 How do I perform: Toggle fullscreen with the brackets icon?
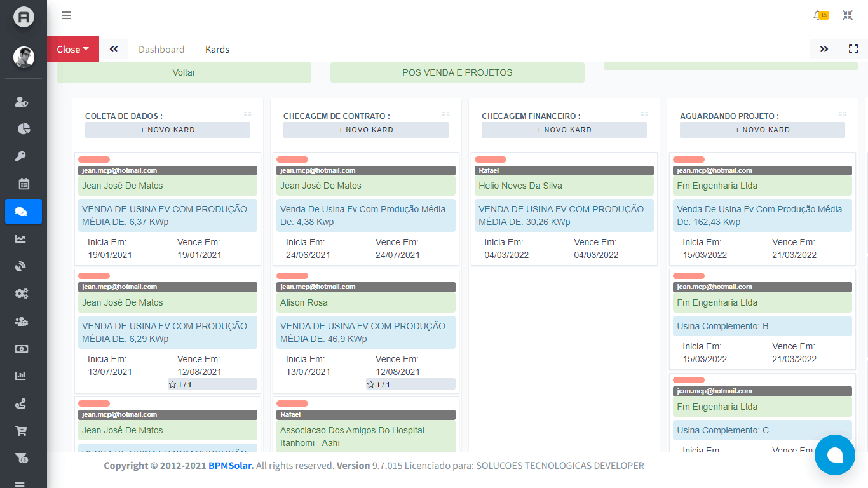pyautogui.click(x=853, y=49)
